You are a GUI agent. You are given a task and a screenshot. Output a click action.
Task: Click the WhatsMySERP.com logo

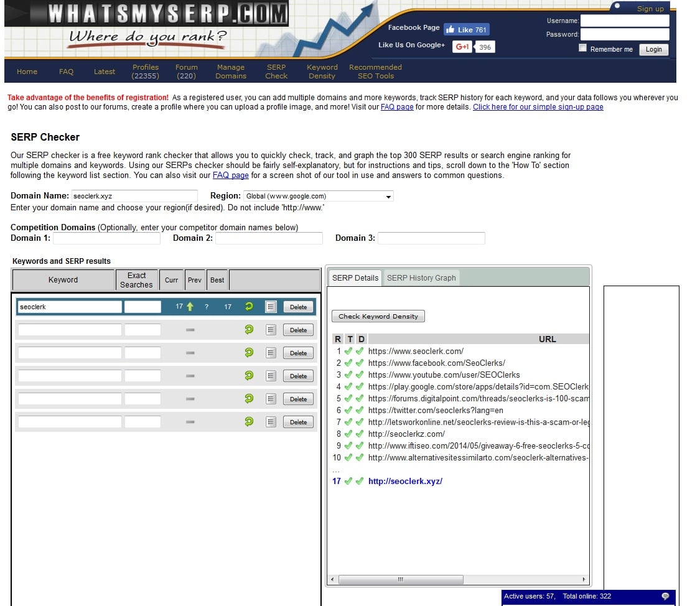(x=146, y=14)
